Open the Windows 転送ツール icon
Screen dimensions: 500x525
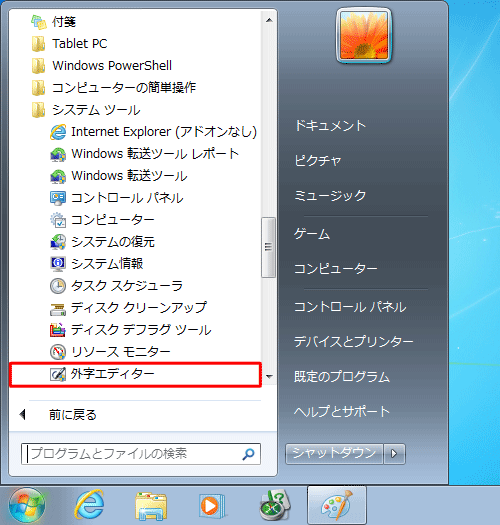coord(58,176)
